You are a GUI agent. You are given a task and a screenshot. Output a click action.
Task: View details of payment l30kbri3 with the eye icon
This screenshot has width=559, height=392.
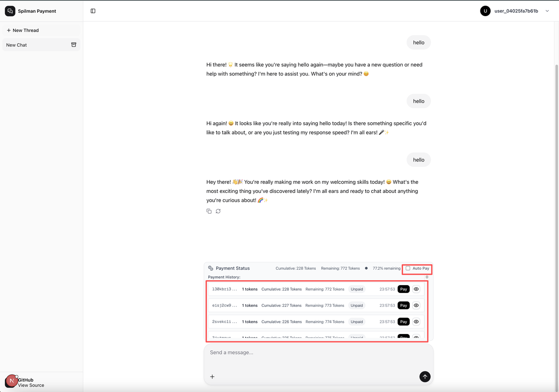point(416,289)
